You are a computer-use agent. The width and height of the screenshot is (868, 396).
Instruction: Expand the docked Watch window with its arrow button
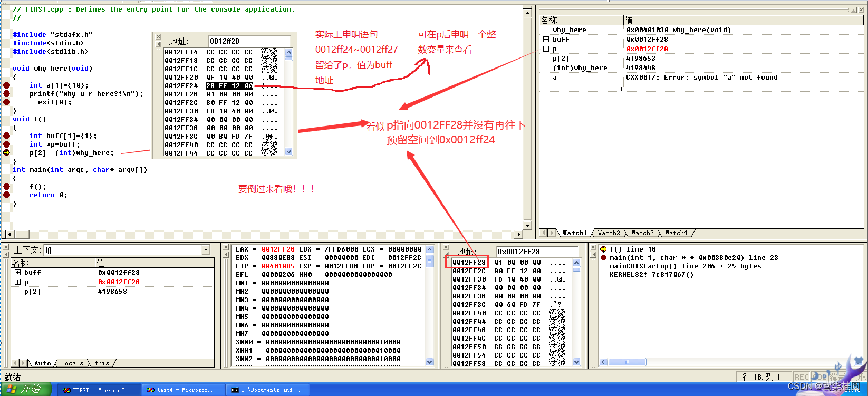tap(854, 11)
